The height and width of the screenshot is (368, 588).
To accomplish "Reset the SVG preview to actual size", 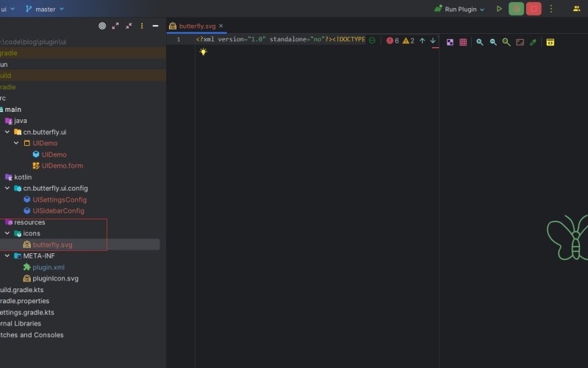I will coord(506,42).
